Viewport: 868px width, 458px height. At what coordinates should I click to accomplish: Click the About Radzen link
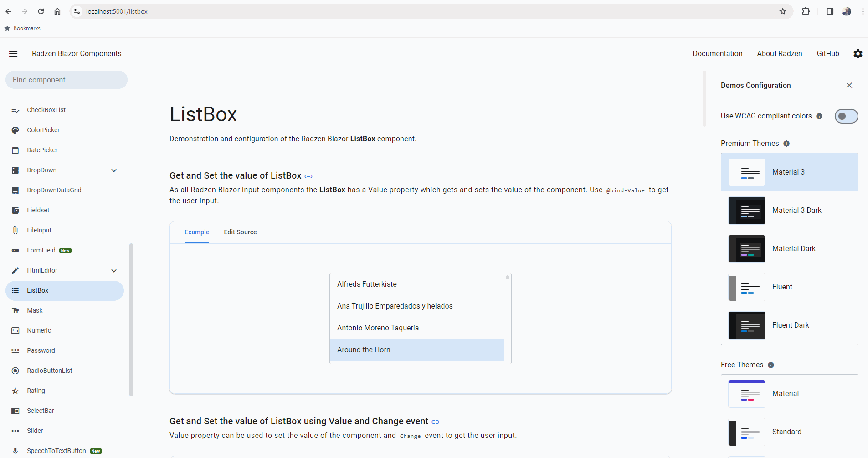[779, 53]
